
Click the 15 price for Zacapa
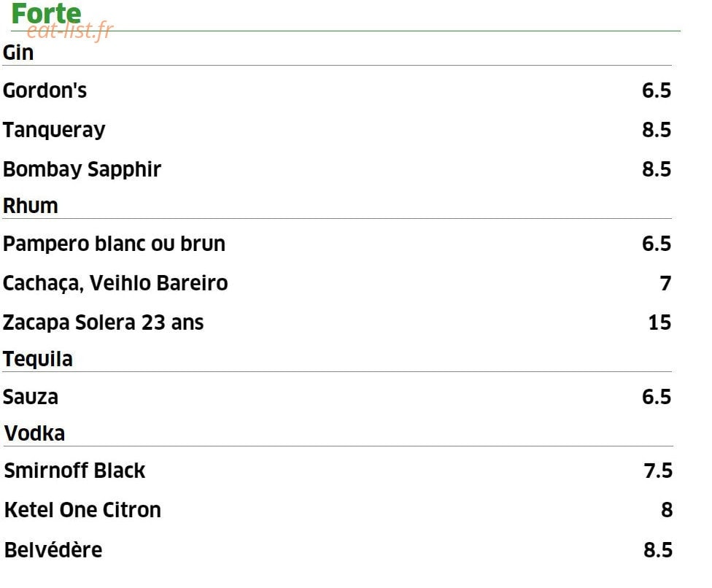tap(659, 323)
